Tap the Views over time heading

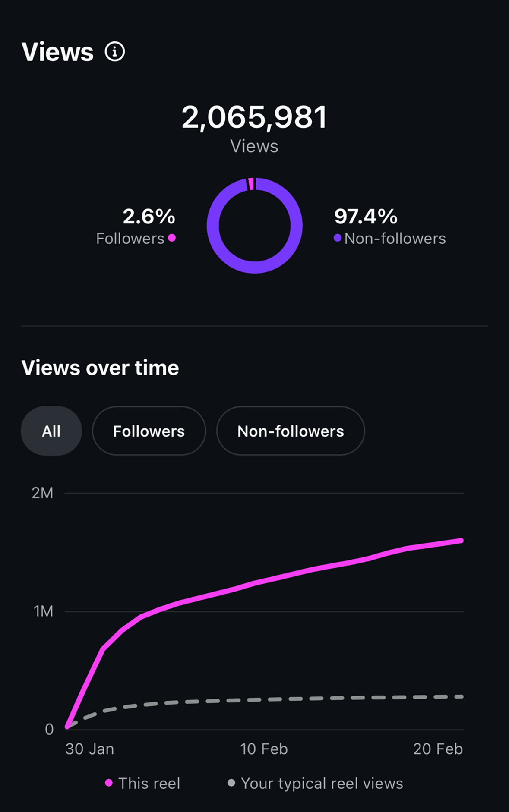pos(100,368)
